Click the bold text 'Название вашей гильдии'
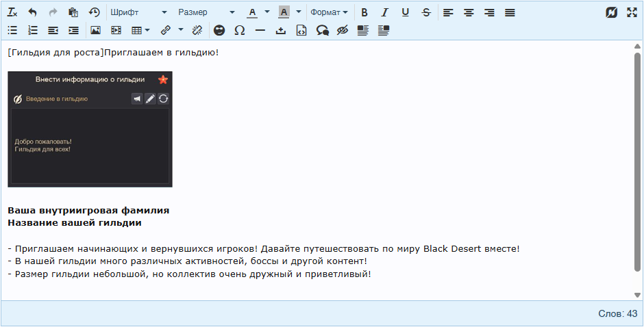The width and height of the screenshot is (644, 327). pyautogui.click(x=75, y=223)
